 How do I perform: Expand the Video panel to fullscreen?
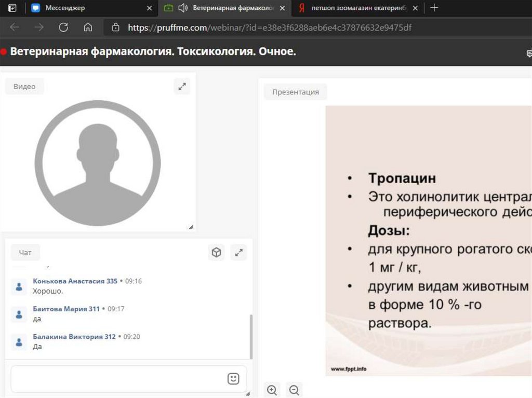(x=182, y=87)
